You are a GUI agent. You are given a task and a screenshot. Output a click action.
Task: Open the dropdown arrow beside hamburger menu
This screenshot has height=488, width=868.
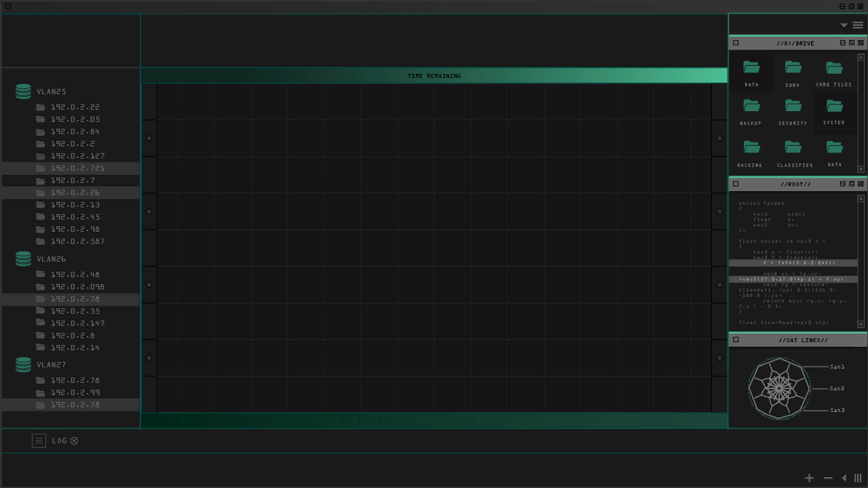point(844,25)
